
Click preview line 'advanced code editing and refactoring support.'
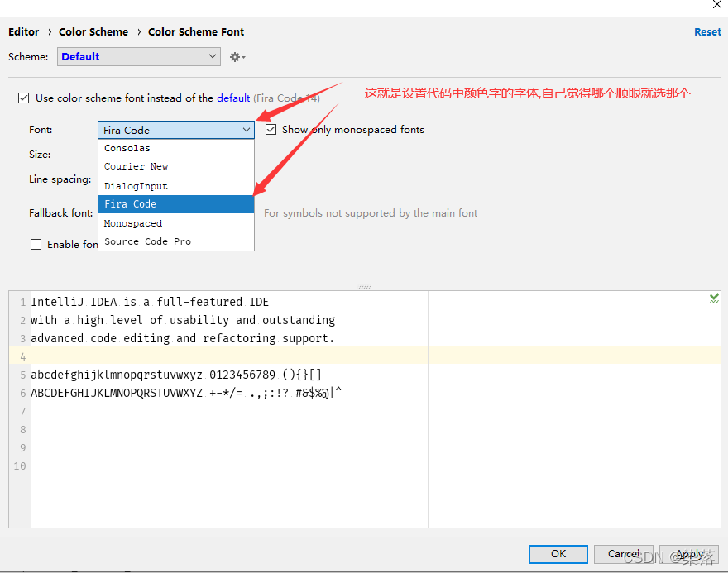[x=183, y=338]
